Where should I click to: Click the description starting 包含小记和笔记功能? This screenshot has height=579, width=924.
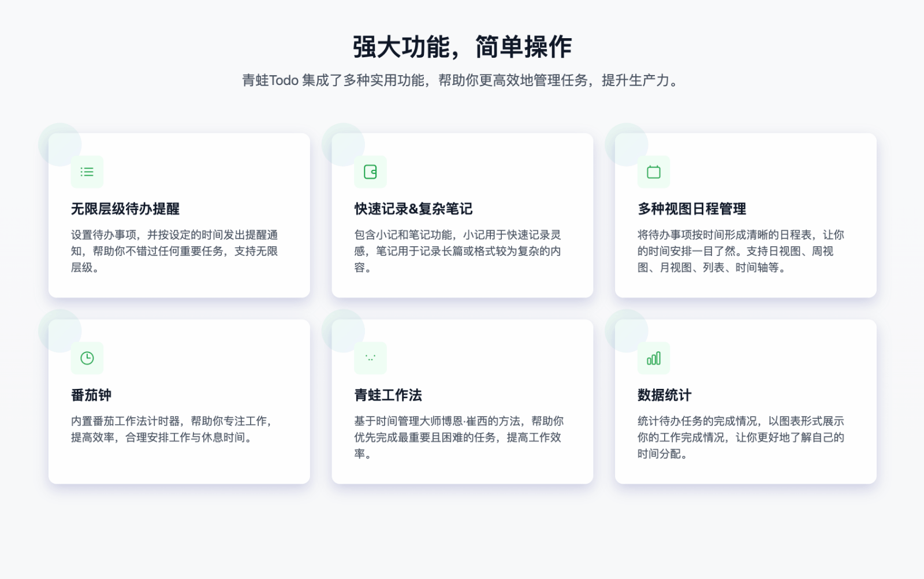(x=458, y=251)
